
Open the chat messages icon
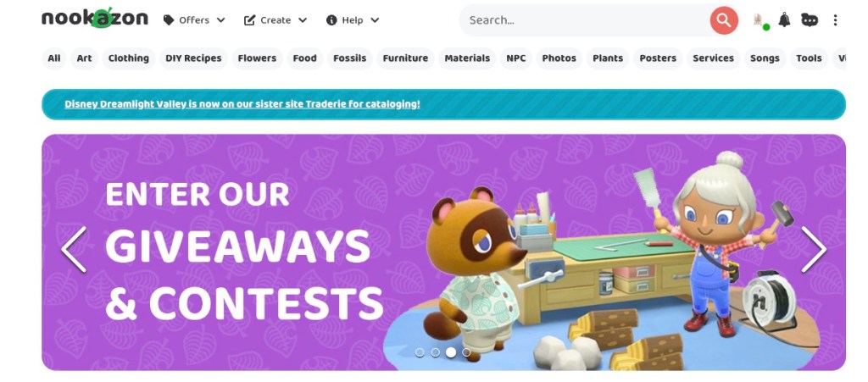[810, 19]
